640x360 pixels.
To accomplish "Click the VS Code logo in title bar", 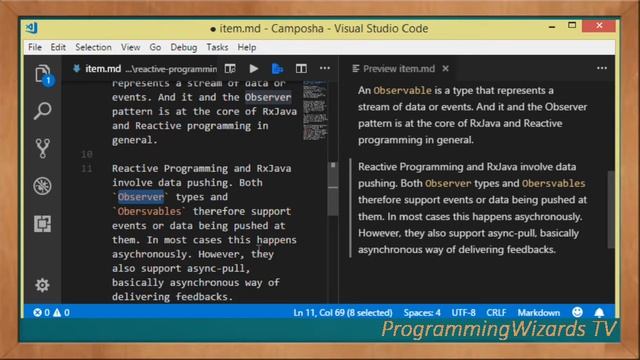I will (x=32, y=28).
